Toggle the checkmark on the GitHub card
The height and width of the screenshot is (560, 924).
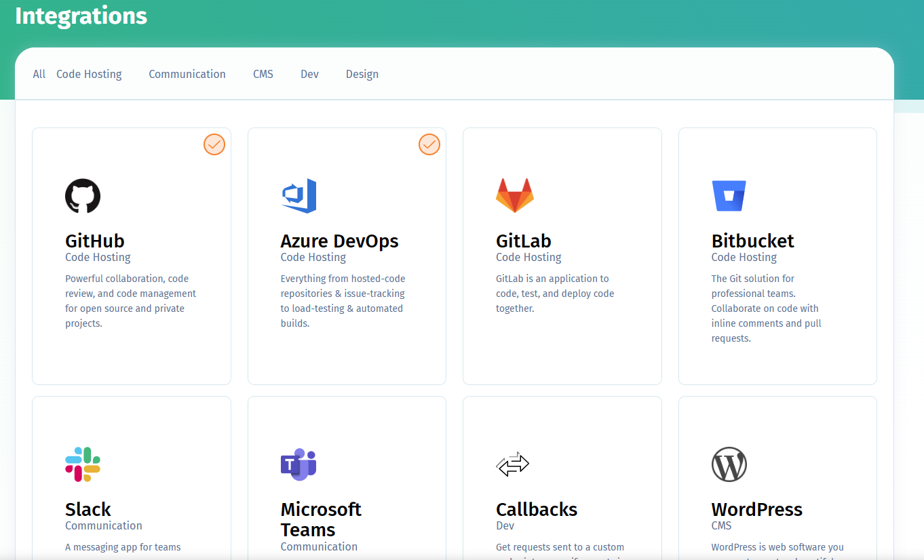[x=214, y=144]
